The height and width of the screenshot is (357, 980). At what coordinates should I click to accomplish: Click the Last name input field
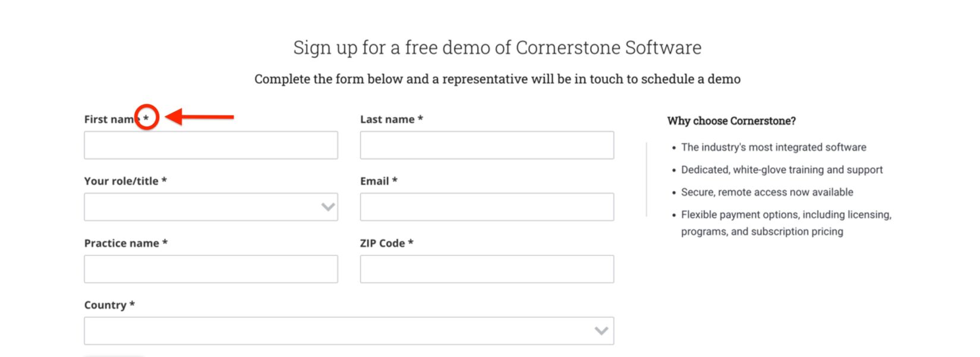pyautogui.click(x=486, y=145)
